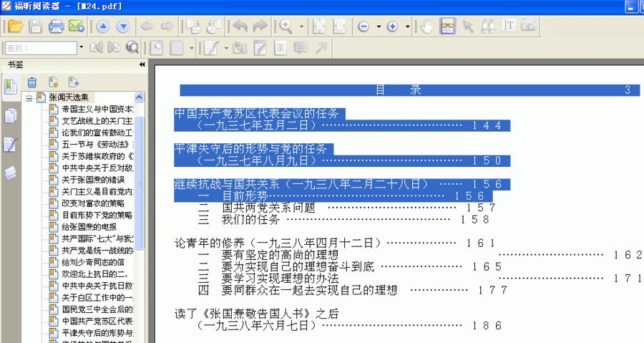Select the Hand tool

click(427, 26)
